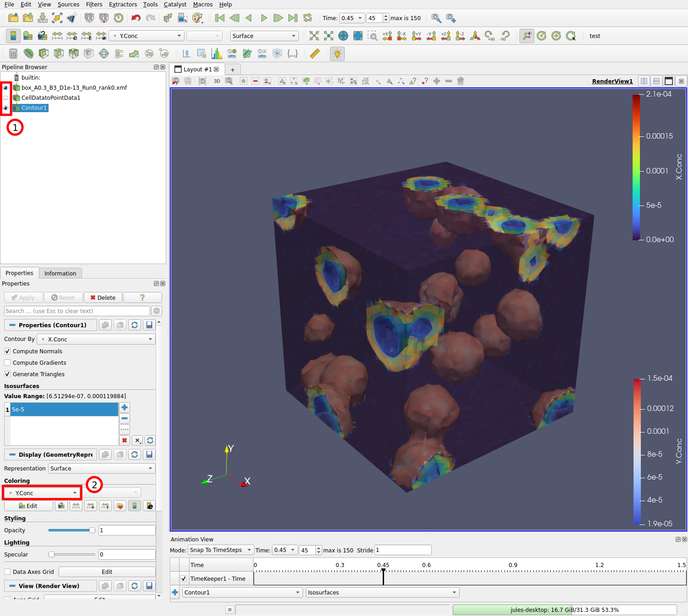The height and width of the screenshot is (616, 688).
Task: Open the File menu
Action: (9, 4)
